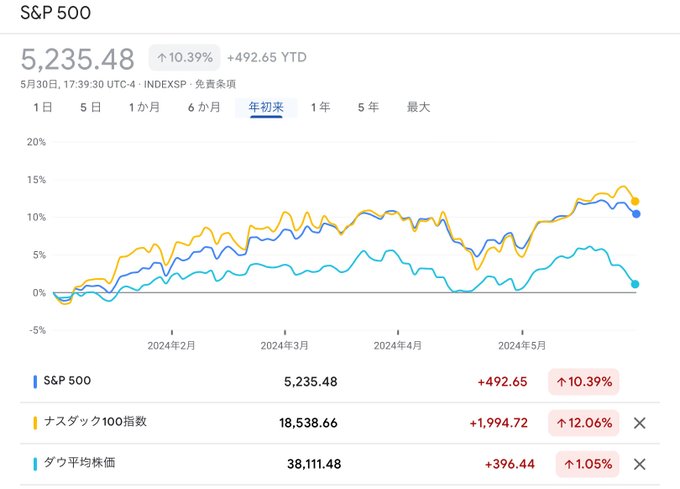Open the 免責条項 disclaimer link
Screen dimensions: 680x489
[215, 84]
